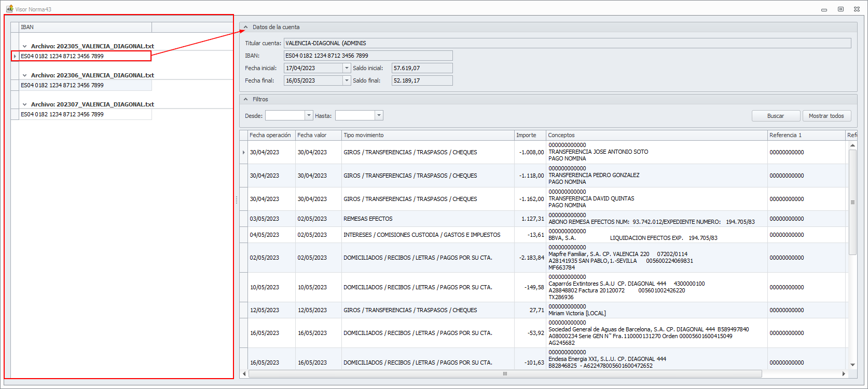Viewport: 868px width, 389px height.
Task: Select the IBAN under 202306_VALENCIA_DIAGONAL.txt
Action: click(x=62, y=85)
